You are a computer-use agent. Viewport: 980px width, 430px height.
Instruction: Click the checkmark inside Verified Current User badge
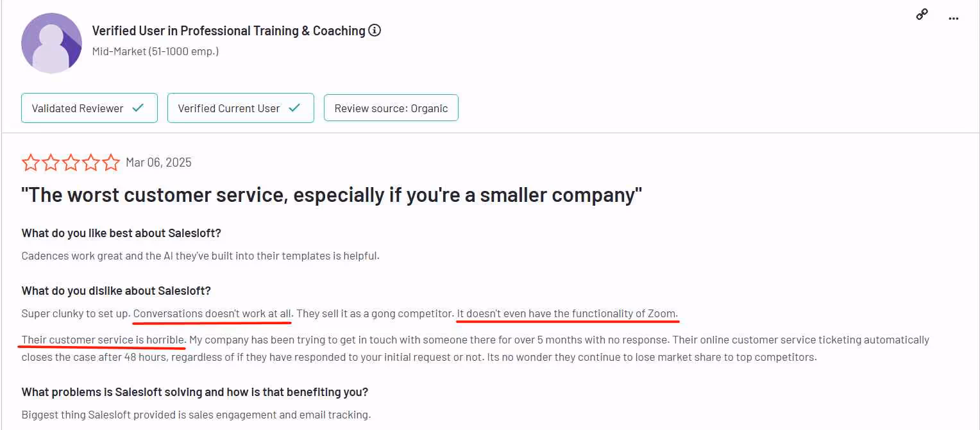tap(295, 108)
